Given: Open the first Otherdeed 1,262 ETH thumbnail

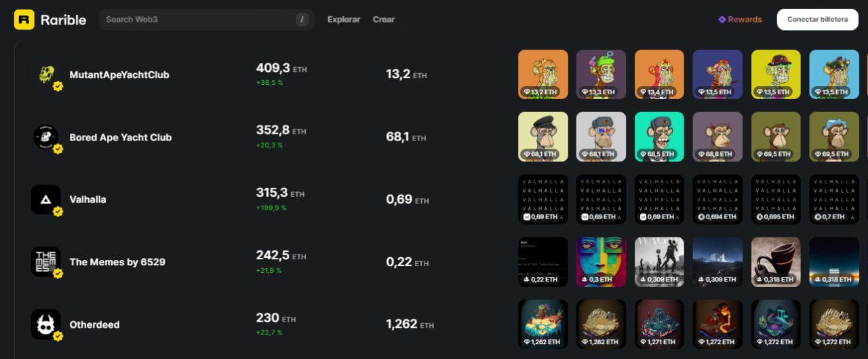Looking at the screenshot, I should tap(543, 324).
